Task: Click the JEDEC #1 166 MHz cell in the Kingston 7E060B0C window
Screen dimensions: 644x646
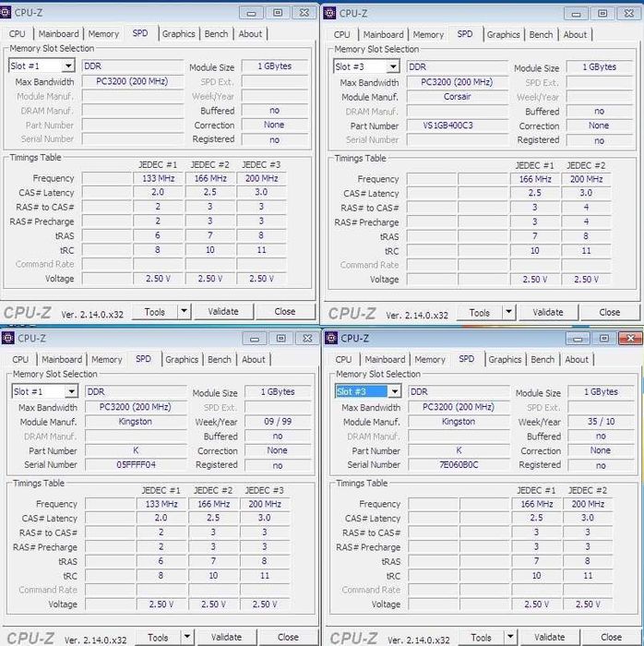Action: 537,504
